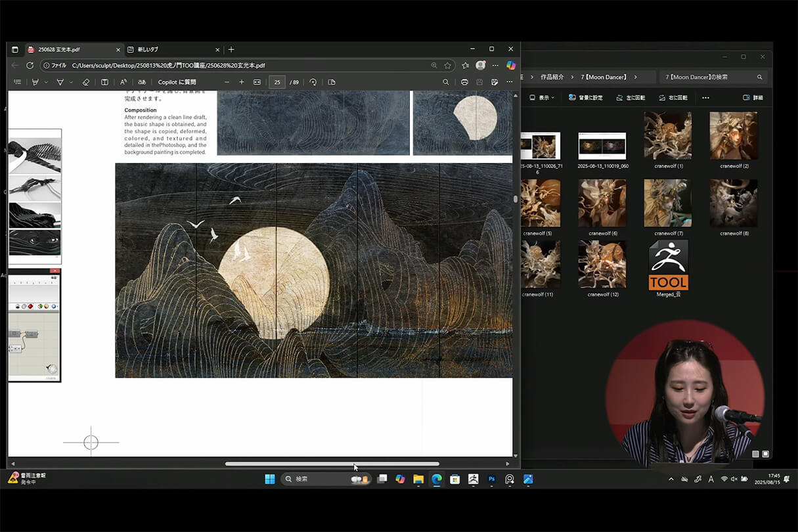Zoom out with the minus icon
Screen dimensions: 798x532
pyautogui.click(x=227, y=82)
